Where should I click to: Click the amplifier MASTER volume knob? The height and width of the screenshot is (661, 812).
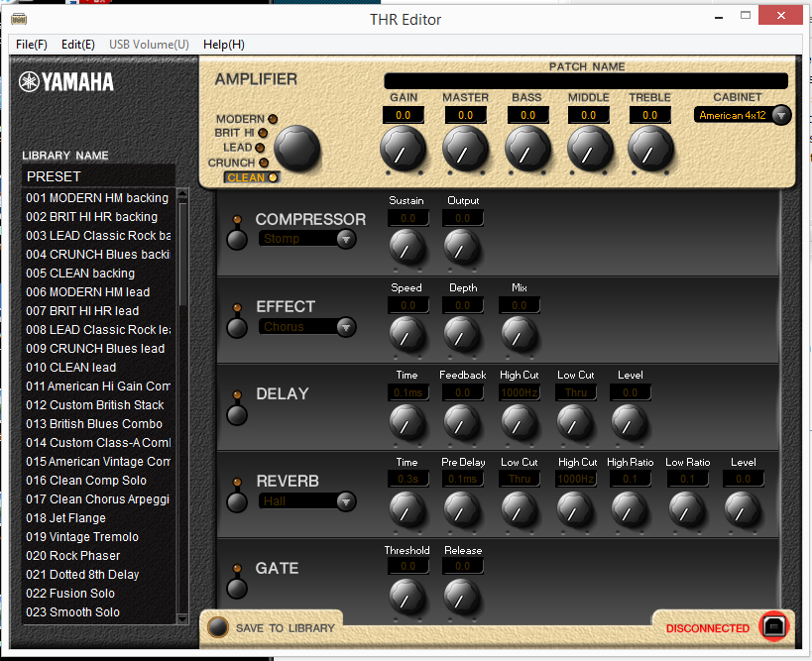(x=464, y=150)
